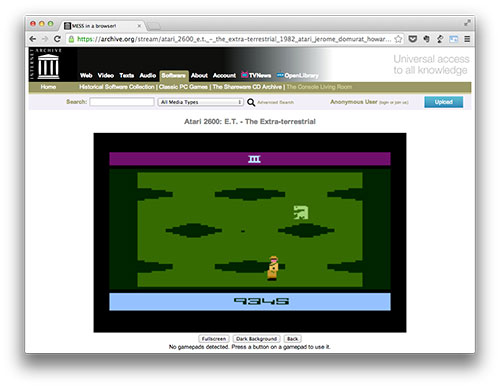500x388 pixels.
Task: Open The Shareware CD Archive link
Action: [x=247, y=87]
